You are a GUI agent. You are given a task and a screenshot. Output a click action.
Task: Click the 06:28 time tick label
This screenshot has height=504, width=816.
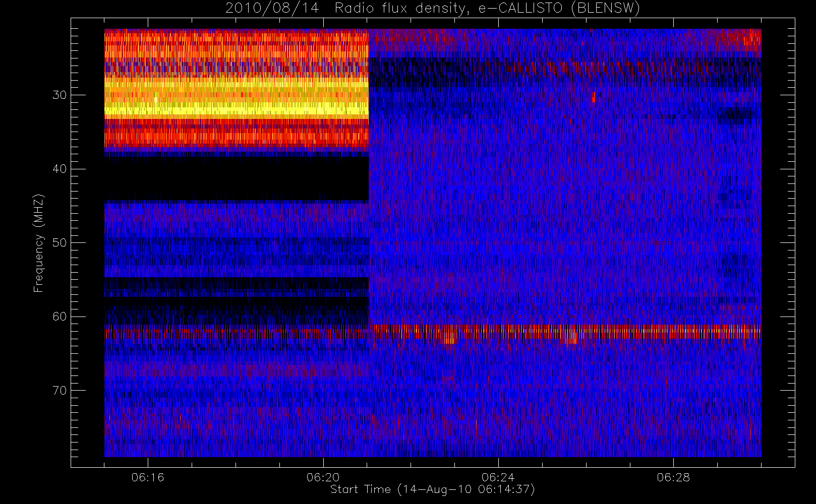(x=673, y=477)
